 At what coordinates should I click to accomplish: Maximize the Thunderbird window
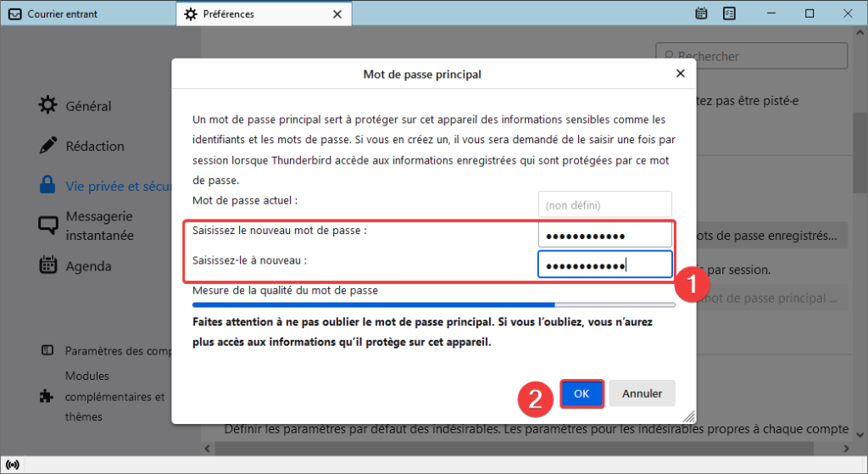(810, 14)
